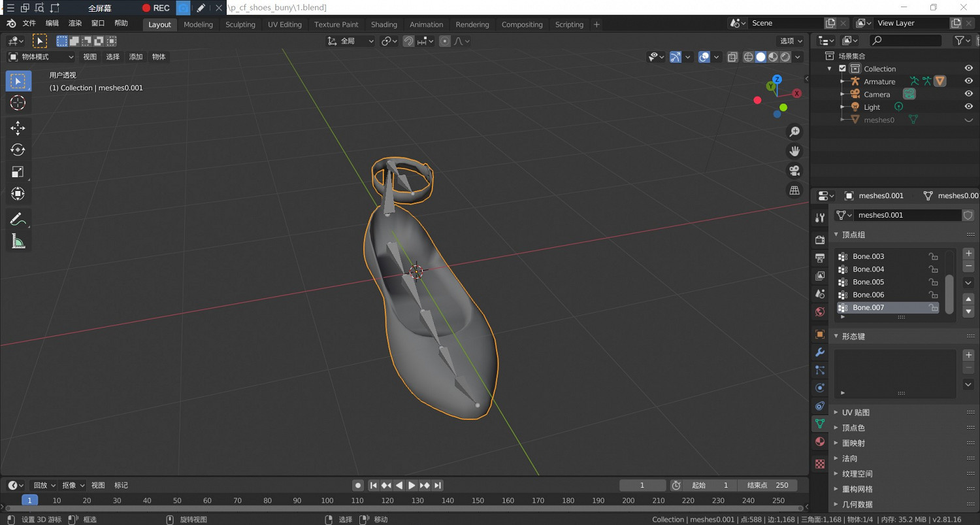Screen dimensions: 980x525
Task: Select the Scale tool
Action: pyautogui.click(x=18, y=172)
